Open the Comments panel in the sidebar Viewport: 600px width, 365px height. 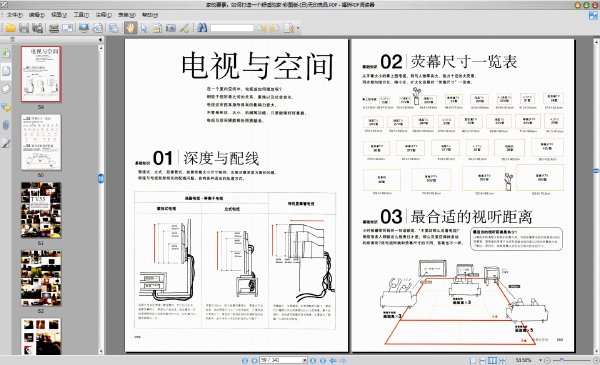coord(6,107)
